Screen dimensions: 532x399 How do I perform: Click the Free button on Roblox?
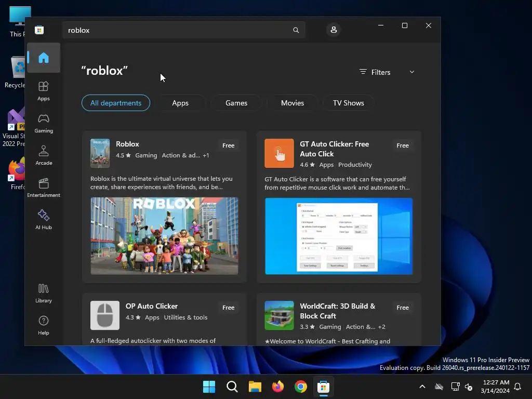click(x=229, y=145)
